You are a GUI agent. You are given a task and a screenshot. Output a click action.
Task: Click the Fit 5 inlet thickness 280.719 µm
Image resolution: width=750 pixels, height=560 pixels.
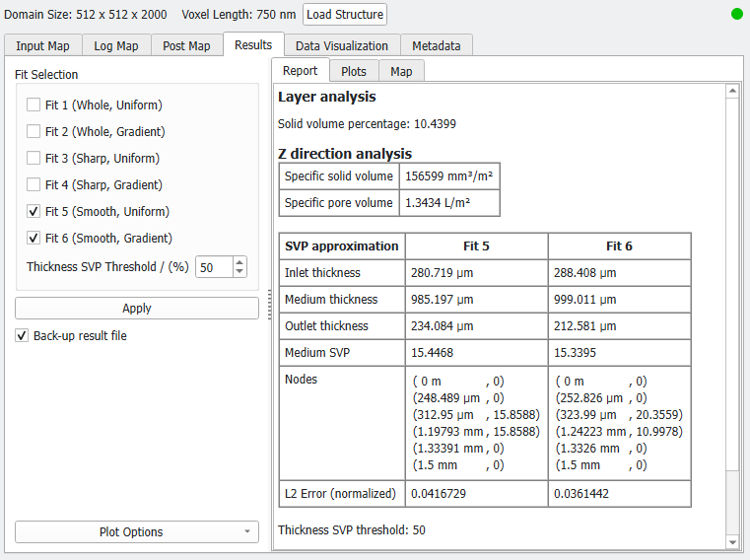tap(442, 273)
